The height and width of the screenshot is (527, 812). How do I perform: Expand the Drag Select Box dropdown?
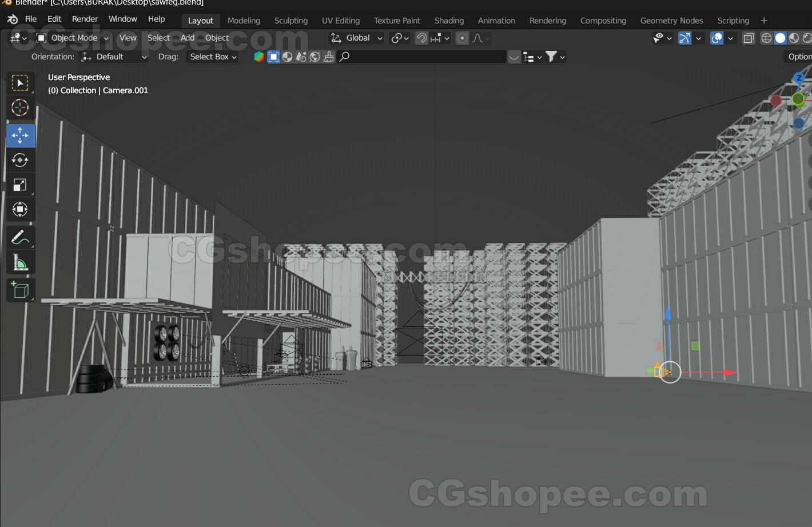click(x=212, y=57)
